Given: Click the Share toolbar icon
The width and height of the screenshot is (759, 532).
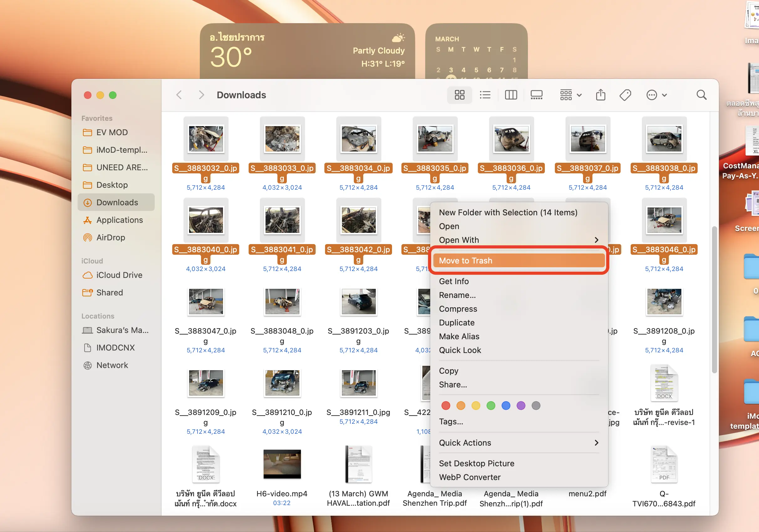Looking at the screenshot, I should pyautogui.click(x=600, y=95).
